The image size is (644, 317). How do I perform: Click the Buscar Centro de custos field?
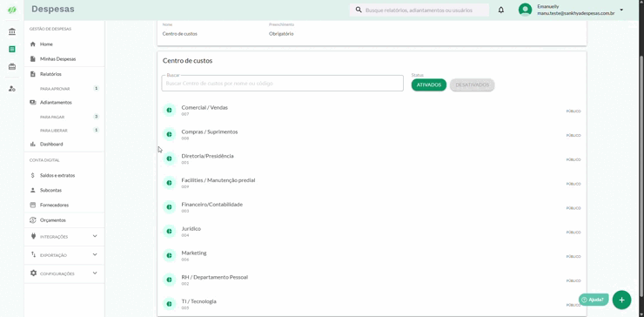283,83
